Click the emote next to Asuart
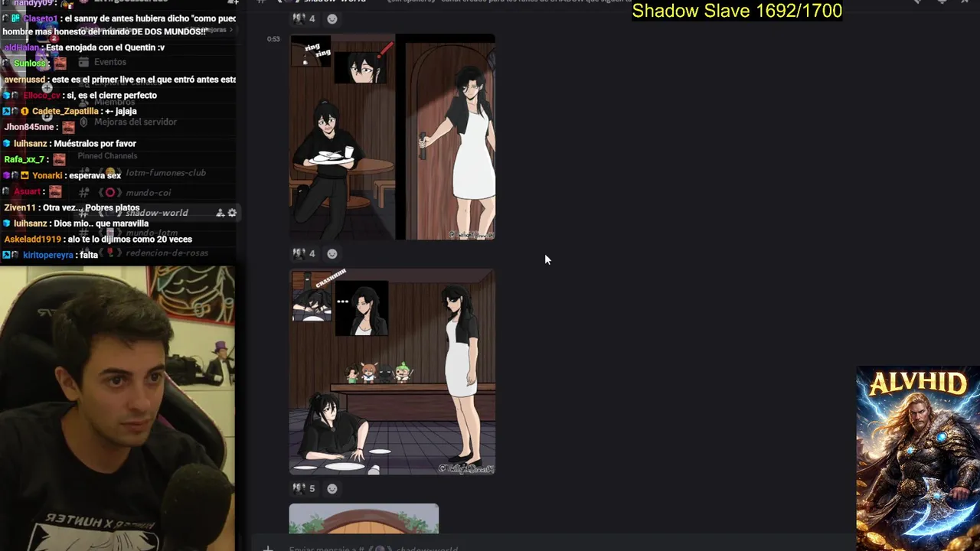Viewport: 980px width, 551px height. (x=54, y=191)
